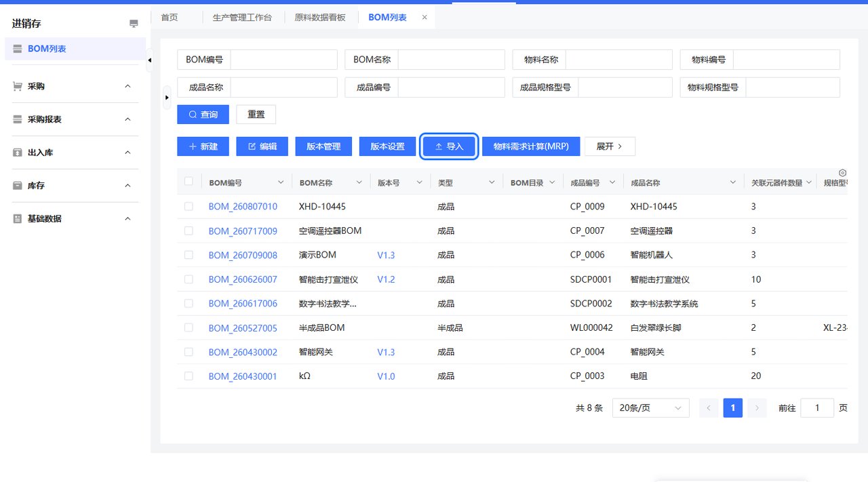Screen dimensions: 868x482
Task: Click the 新建 button
Action: 203,146
